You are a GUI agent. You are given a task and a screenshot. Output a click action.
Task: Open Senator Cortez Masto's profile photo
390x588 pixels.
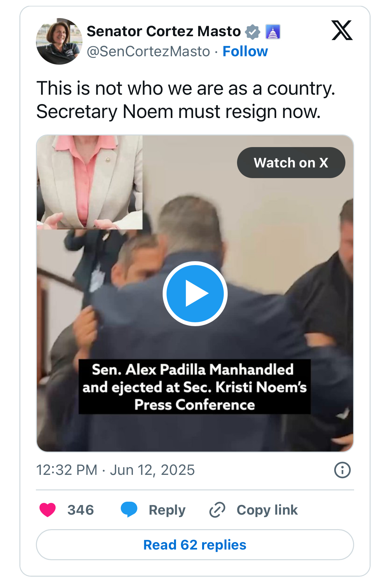(x=59, y=41)
